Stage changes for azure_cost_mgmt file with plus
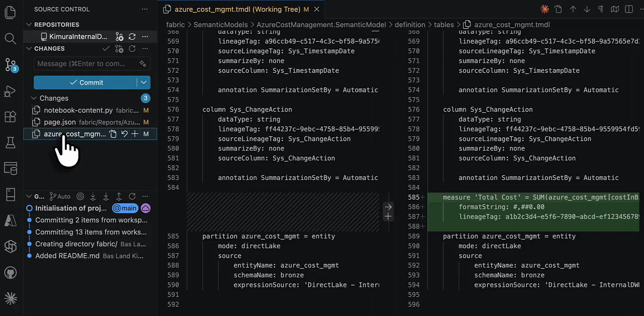This screenshot has height=316, width=644. (135, 134)
